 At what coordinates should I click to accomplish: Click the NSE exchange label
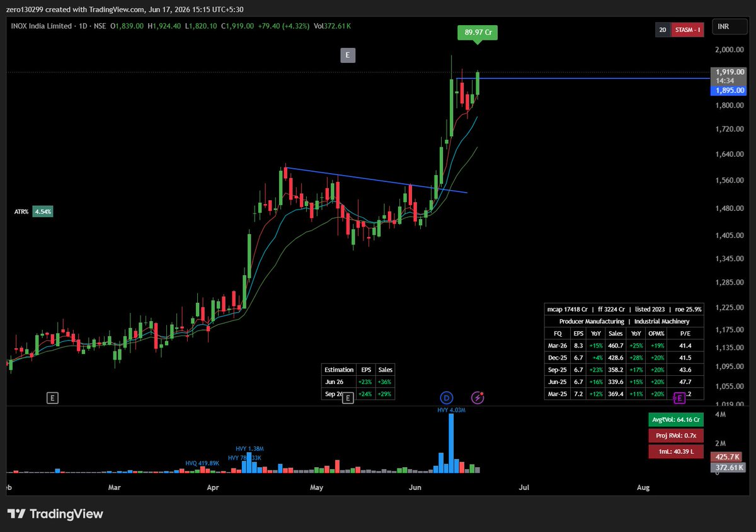click(x=98, y=26)
